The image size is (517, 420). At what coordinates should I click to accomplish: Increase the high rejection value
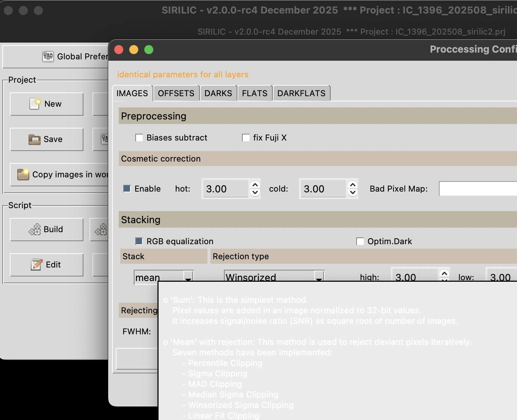(x=444, y=273)
